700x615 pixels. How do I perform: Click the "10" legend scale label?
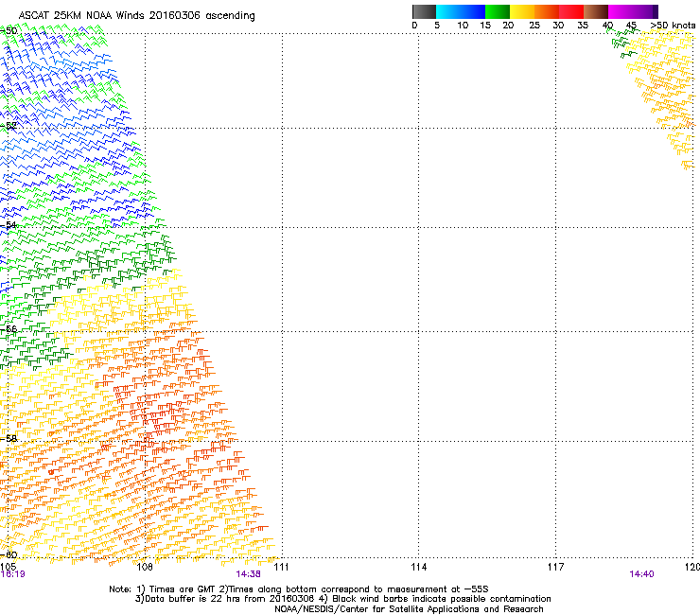[x=463, y=26]
